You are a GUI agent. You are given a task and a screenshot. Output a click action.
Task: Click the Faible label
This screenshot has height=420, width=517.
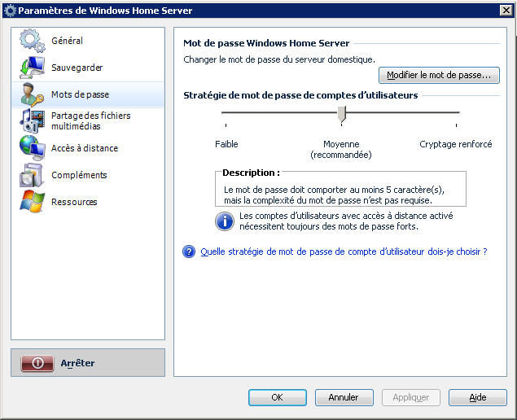[x=226, y=144]
